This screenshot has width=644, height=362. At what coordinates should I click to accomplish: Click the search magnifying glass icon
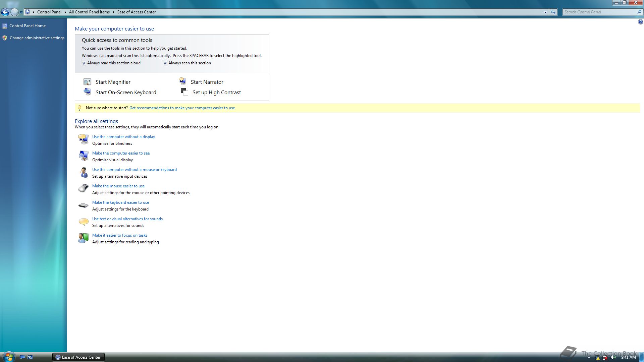point(639,12)
